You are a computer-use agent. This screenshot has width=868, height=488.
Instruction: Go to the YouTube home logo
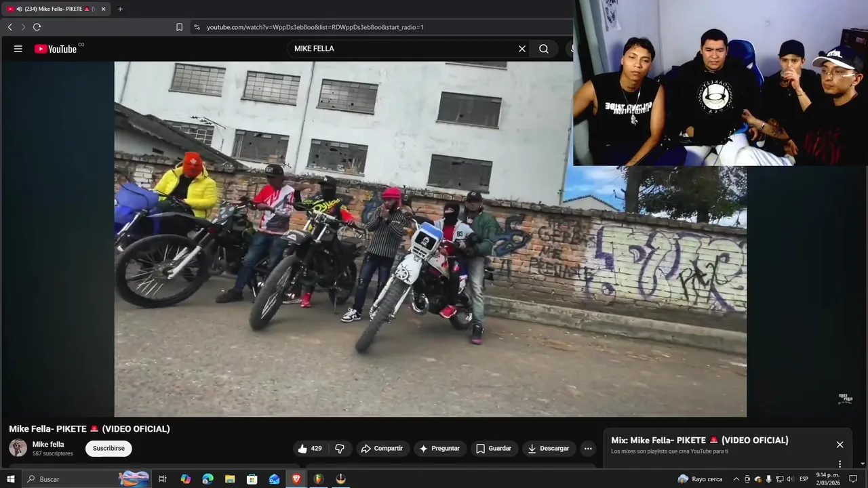[57, 49]
